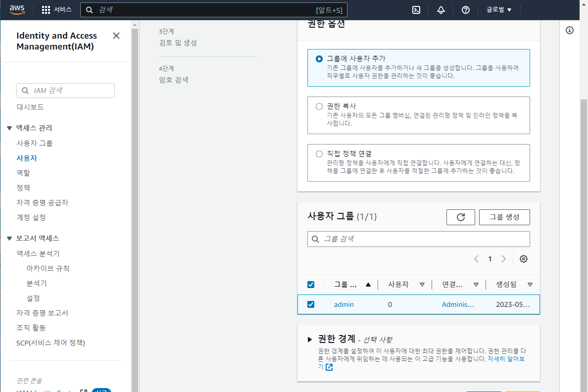Image resolution: width=588 pixels, height=392 pixels.
Task: Open 조직 활동 in the sidebar
Action: coord(31,328)
